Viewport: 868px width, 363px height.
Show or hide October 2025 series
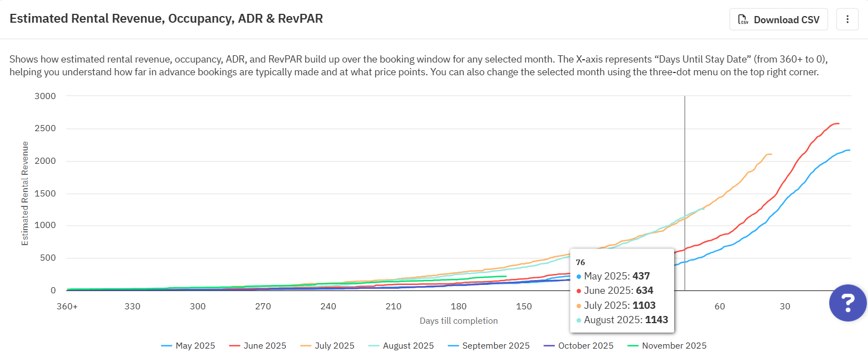[x=579, y=346]
